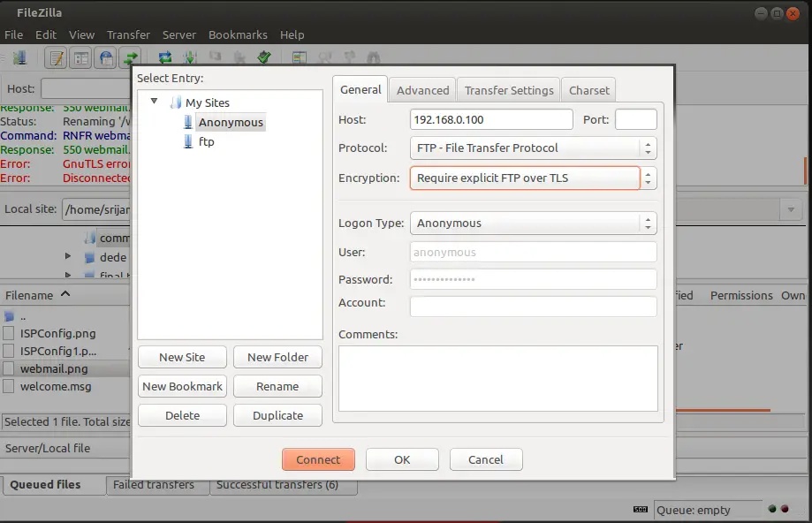This screenshot has width=812, height=523.
Task: Click the Delete button
Action: click(x=182, y=415)
